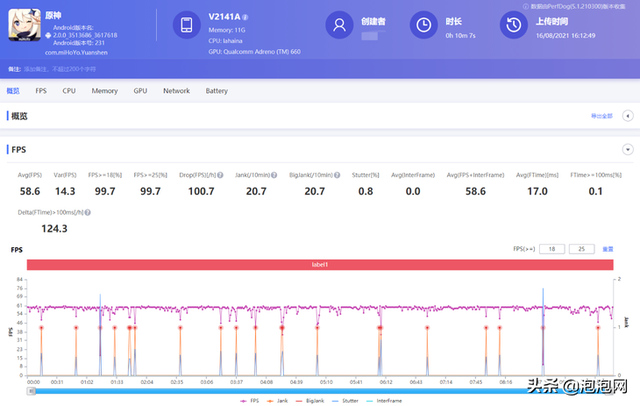Toggle the Stutter series in chart legend
Screen dimensions: 640x406
(x=345, y=401)
